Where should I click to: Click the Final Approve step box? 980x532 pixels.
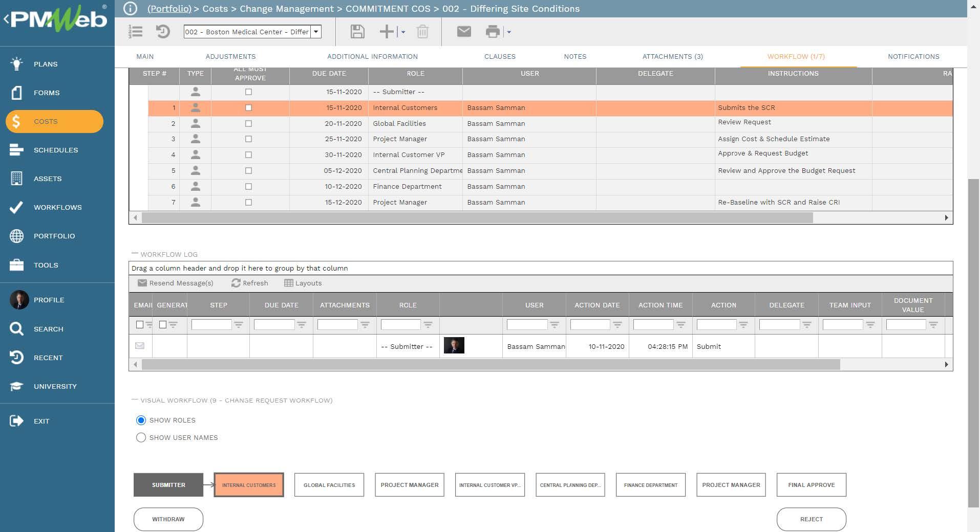[x=812, y=485]
